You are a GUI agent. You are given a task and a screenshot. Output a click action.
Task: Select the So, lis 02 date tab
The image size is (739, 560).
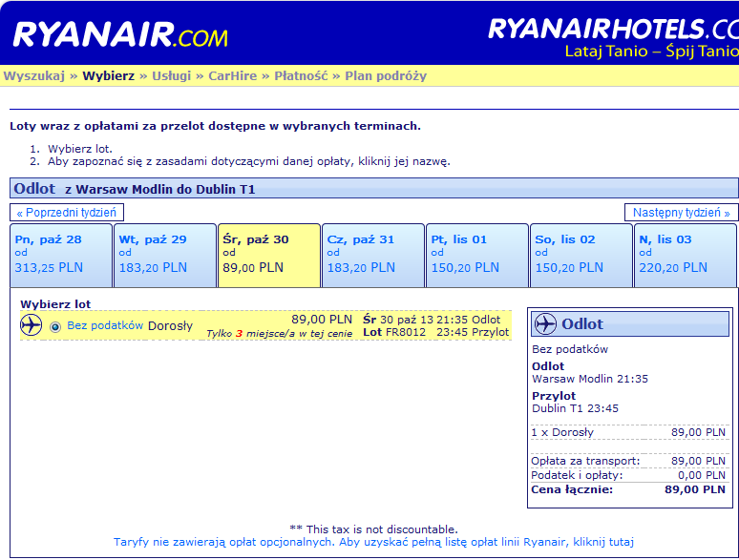581,256
